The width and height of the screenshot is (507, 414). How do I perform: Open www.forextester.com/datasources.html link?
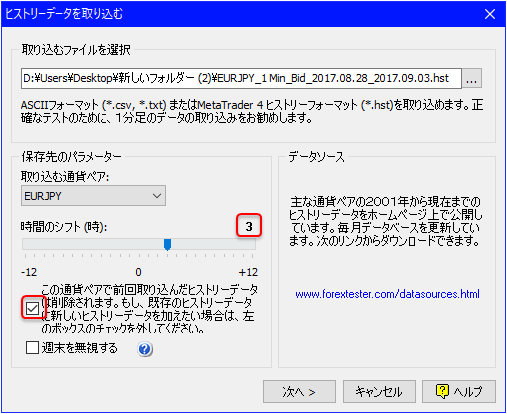(387, 294)
